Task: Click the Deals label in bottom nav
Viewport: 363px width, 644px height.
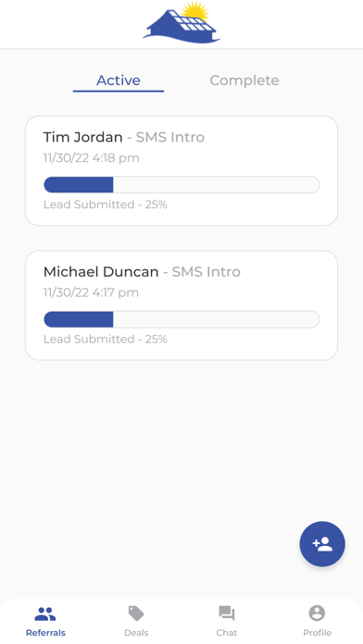Action: click(x=136, y=633)
